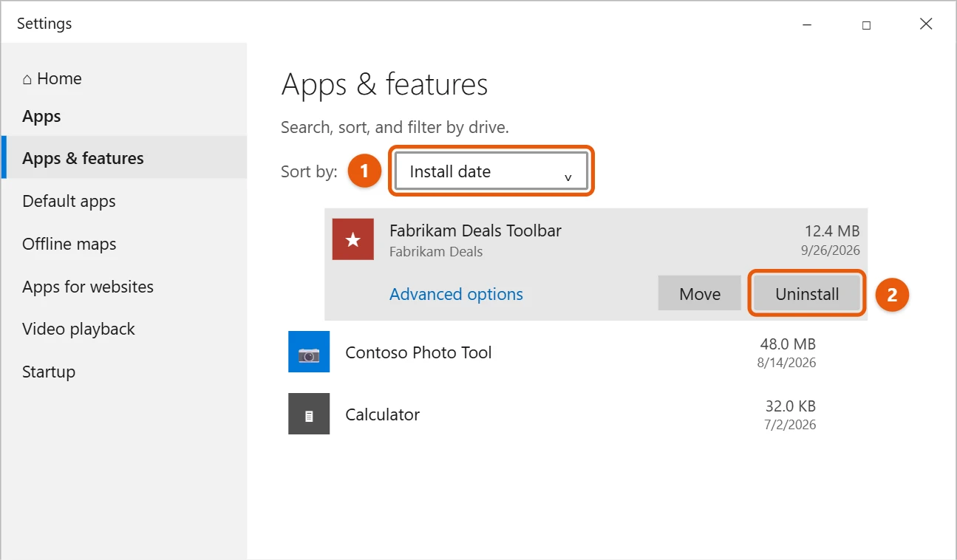Minimize the Settings window
This screenshot has width=957, height=560.
click(x=806, y=24)
